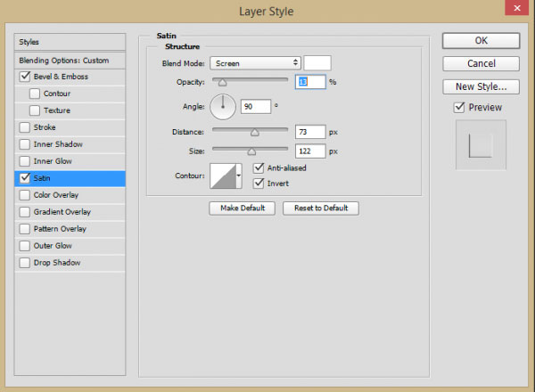Viewport: 535px width, 392px height.
Task: Select the Inner Shadow style label
Action: (58, 144)
